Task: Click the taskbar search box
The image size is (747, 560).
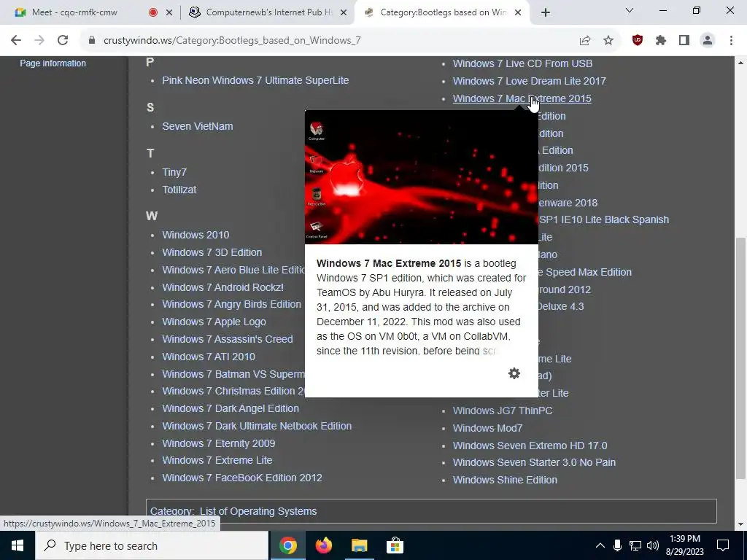Action: coord(152,545)
